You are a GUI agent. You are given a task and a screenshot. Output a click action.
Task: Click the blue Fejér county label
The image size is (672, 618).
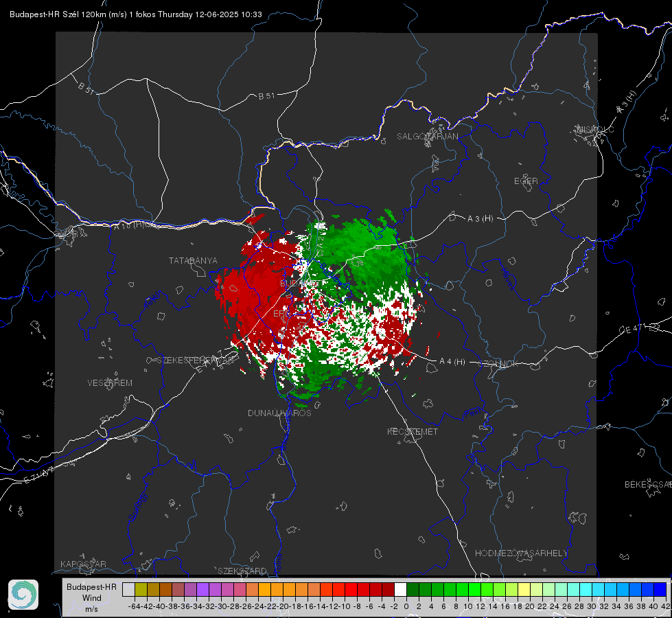[154, 301]
